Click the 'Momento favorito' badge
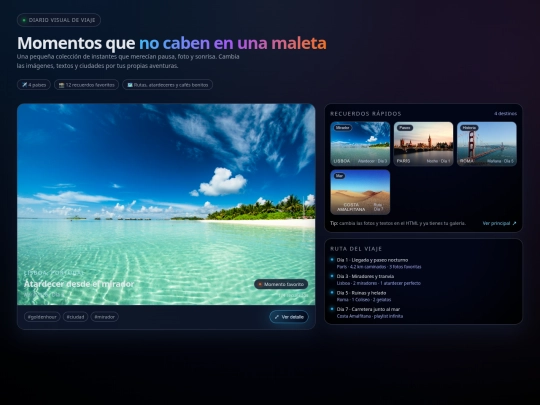This screenshot has height=405, width=540. [x=281, y=284]
